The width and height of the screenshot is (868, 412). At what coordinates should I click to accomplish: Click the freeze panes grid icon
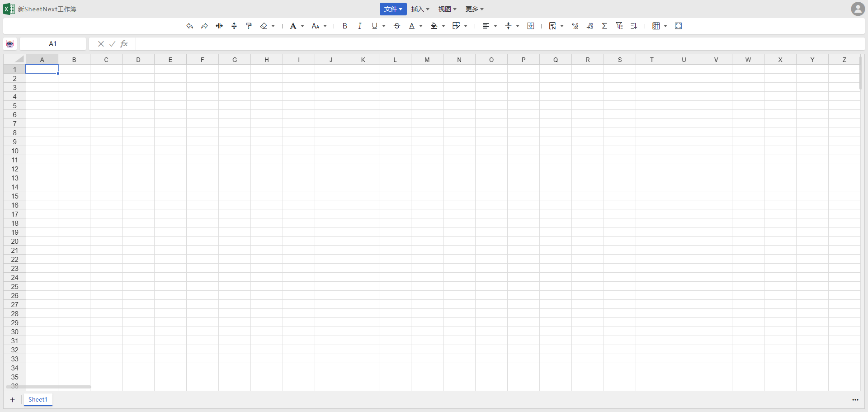656,26
